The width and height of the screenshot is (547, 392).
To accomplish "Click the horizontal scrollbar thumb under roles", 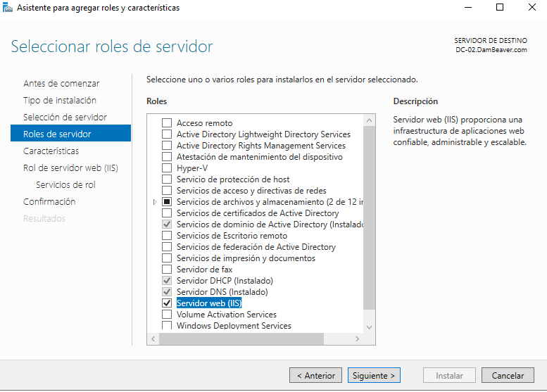I will [x=241, y=339].
